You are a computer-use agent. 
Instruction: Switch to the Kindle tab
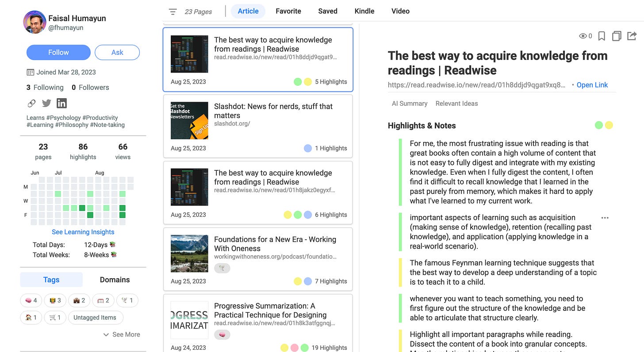364,11
